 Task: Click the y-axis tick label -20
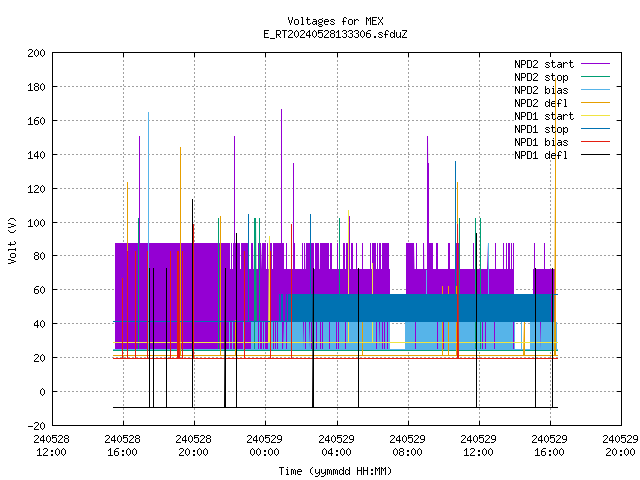36,426
